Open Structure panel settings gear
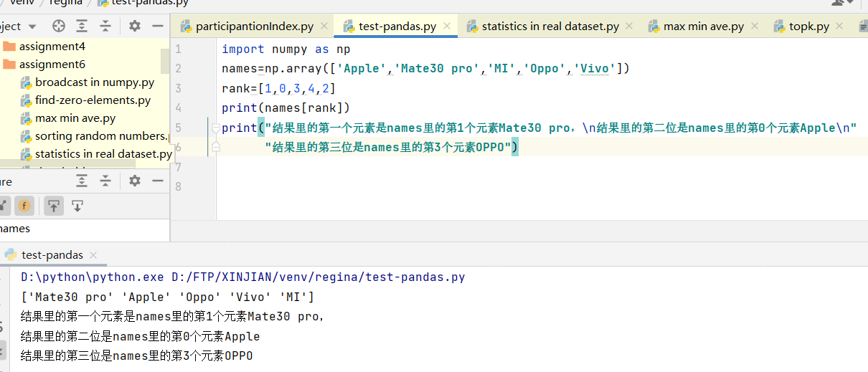 click(x=135, y=181)
